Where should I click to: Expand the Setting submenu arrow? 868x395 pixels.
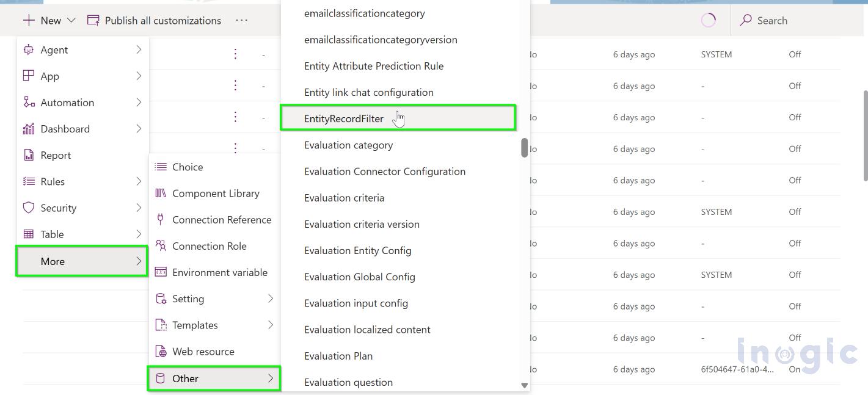coord(271,299)
